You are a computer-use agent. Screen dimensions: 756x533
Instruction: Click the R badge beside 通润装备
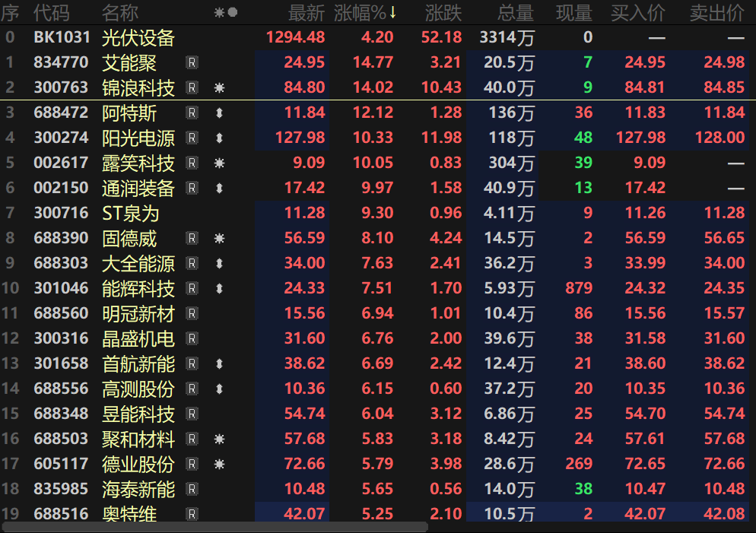(192, 188)
